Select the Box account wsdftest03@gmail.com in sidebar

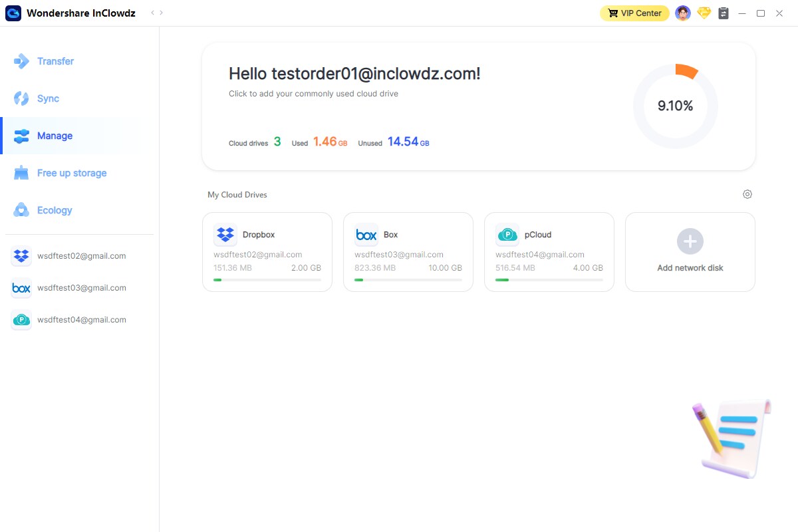pos(80,288)
